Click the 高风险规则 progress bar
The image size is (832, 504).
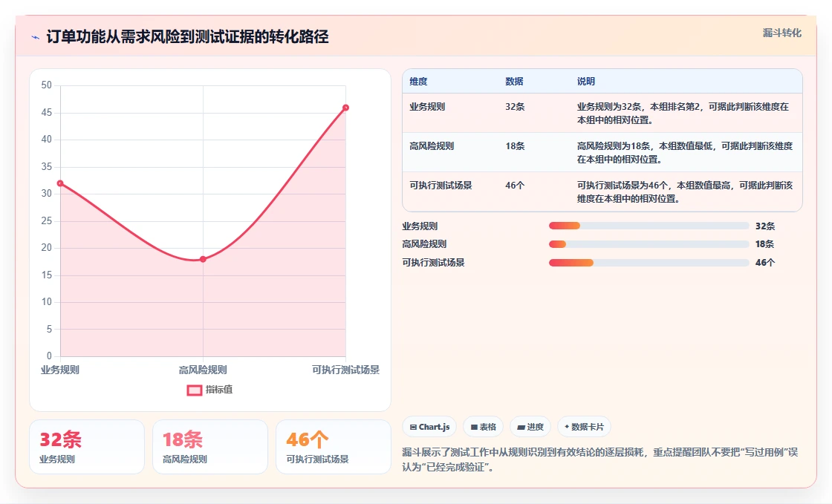coord(649,243)
